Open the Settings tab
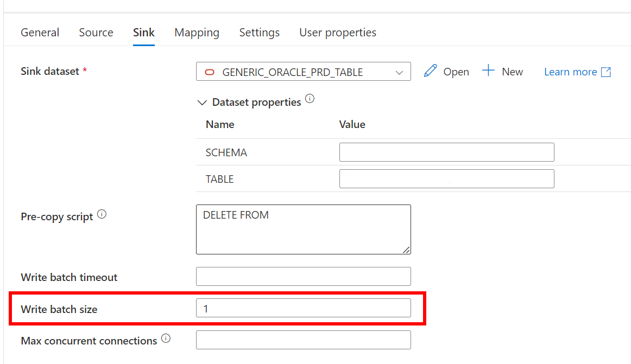 [x=259, y=32]
